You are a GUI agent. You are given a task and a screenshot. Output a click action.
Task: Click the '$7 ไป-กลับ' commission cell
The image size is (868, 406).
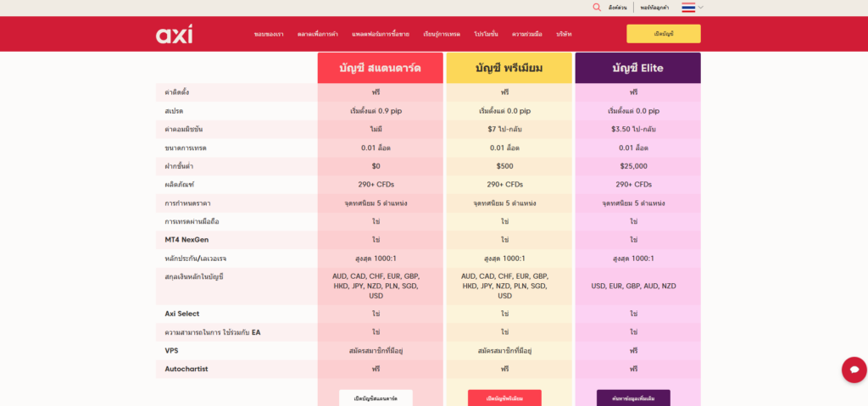coord(505,129)
